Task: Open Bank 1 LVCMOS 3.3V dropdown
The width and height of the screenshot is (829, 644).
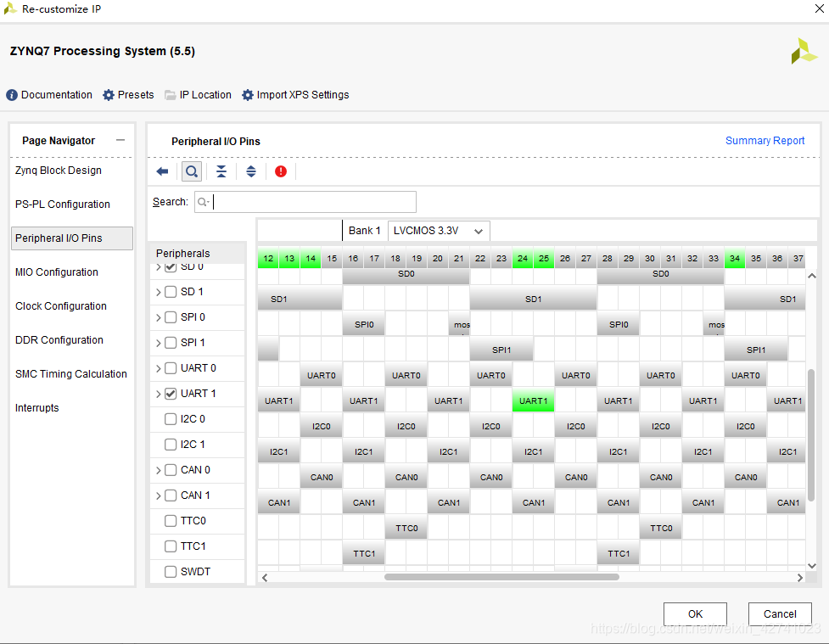Action: pos(439,231)
